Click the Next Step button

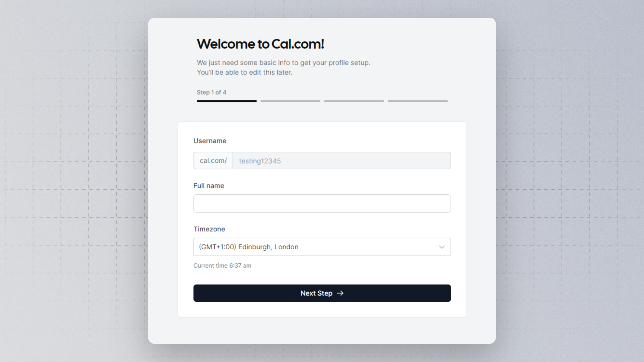pyautogui.click(x=322, y=293)
